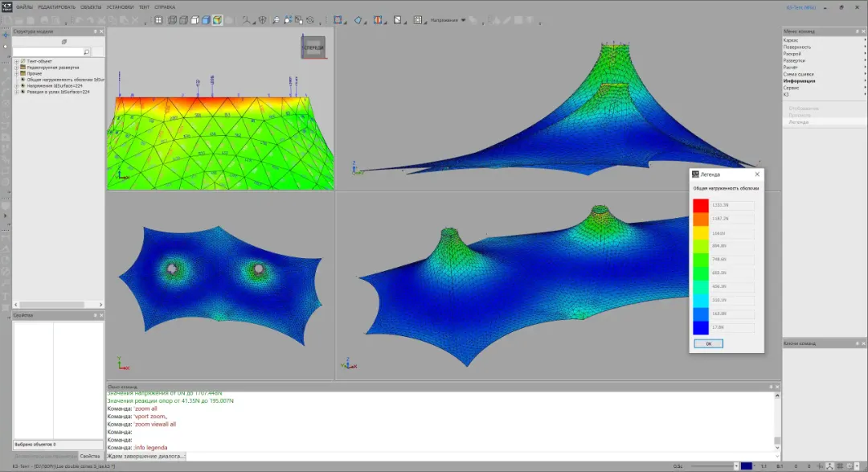This screenshot has height=472, width=868.
Task: Toggle visibility of Напряжения IdSurface=224
Action: coord(23,85)
